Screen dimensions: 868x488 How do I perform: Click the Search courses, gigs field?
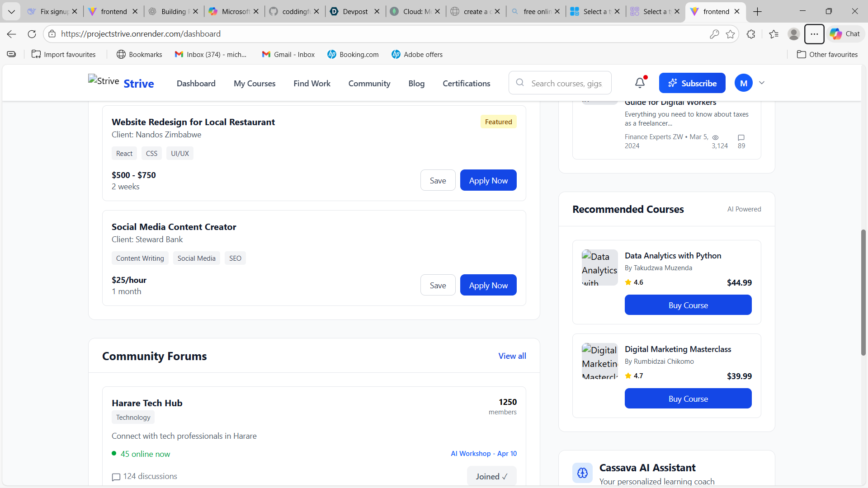566,83
